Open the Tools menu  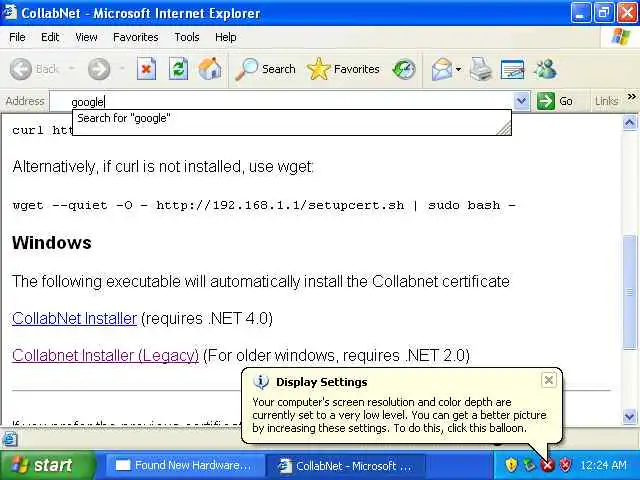tap(187, 37)
